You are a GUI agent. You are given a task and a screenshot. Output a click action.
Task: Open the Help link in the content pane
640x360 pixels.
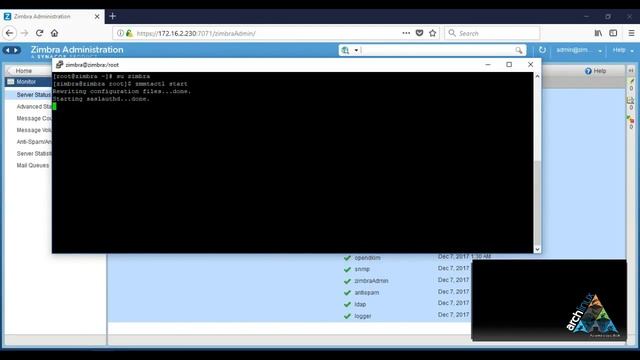596,71
